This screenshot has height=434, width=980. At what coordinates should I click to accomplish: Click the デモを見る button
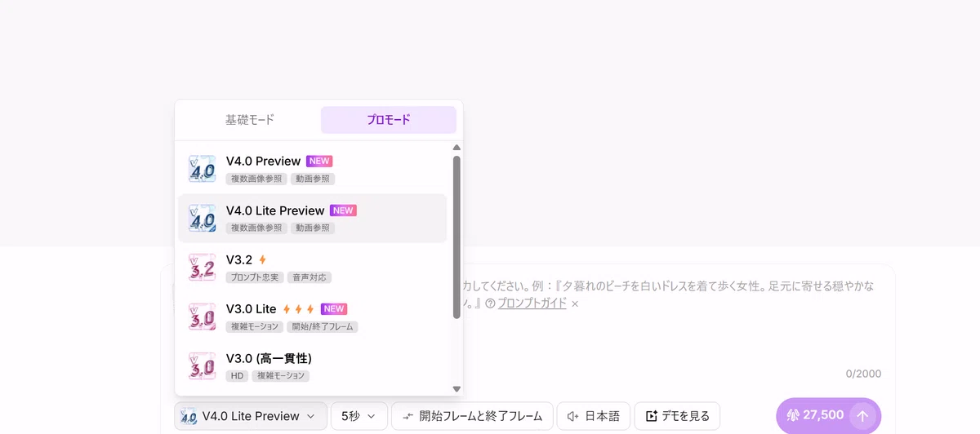pyautogui.click(x=677, y=416)
